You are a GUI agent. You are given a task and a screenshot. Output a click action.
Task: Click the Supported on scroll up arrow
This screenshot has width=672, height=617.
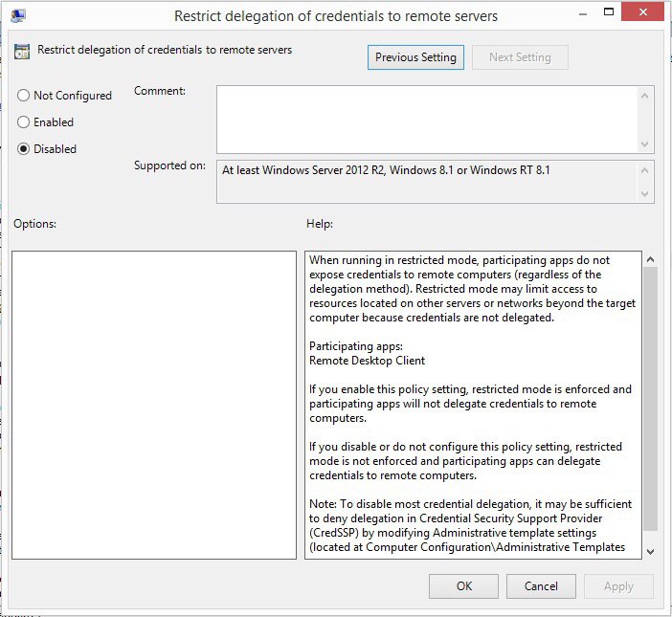[644, 171]
